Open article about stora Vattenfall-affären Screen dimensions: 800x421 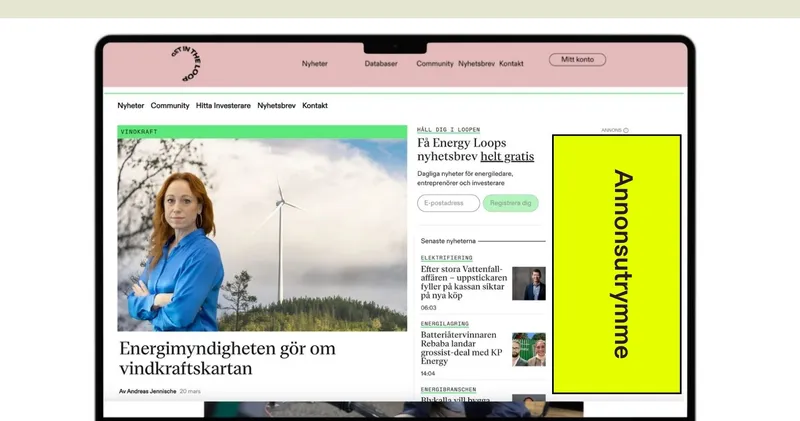464,282
